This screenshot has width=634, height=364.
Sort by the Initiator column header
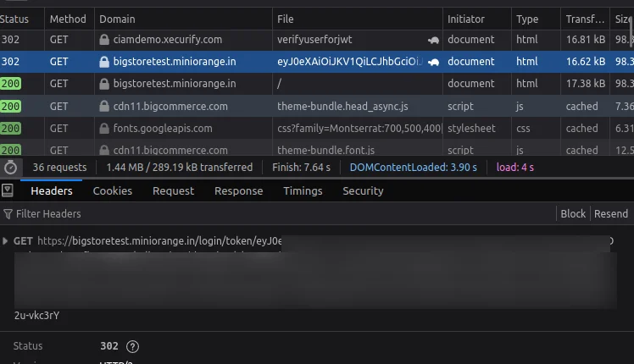tap(477, 19)
